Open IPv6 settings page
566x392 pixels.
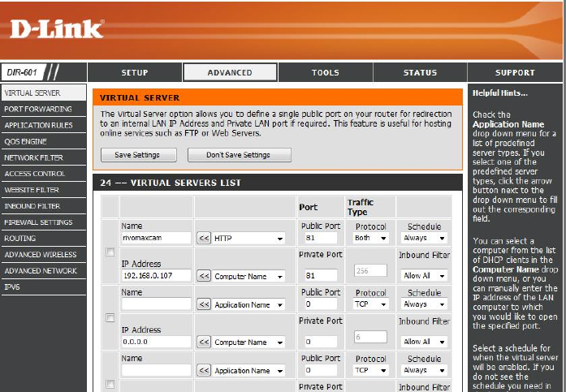(43, 287)
